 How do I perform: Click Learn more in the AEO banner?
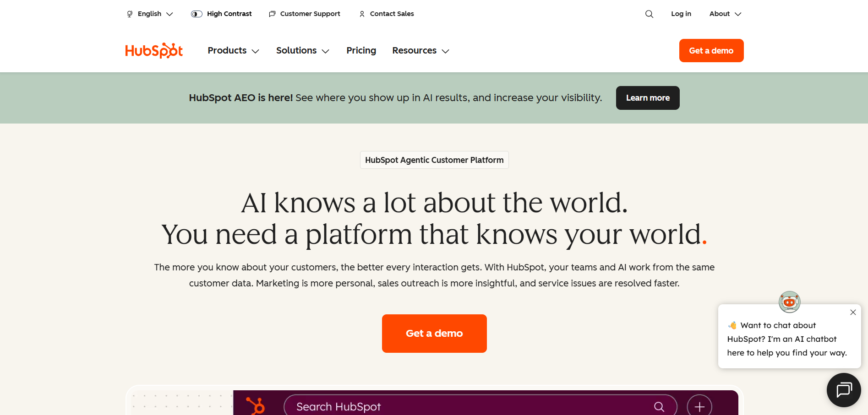[x=648, y=98]
